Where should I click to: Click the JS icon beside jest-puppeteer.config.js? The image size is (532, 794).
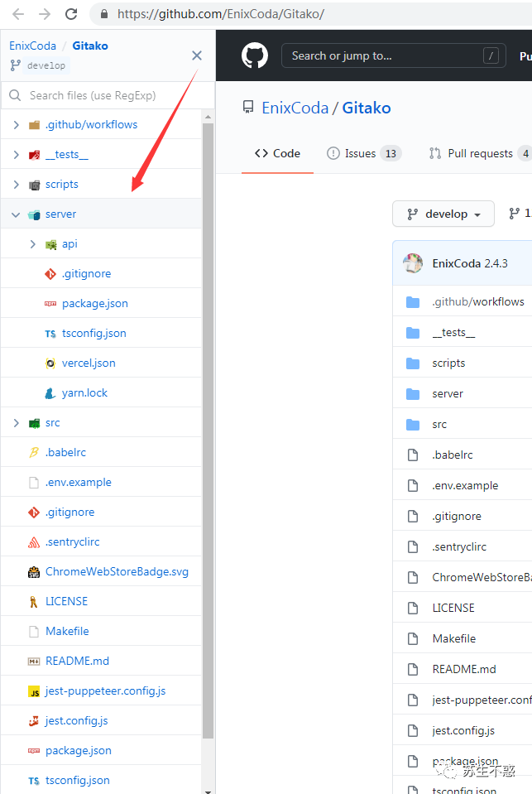(x=34, y=691)
